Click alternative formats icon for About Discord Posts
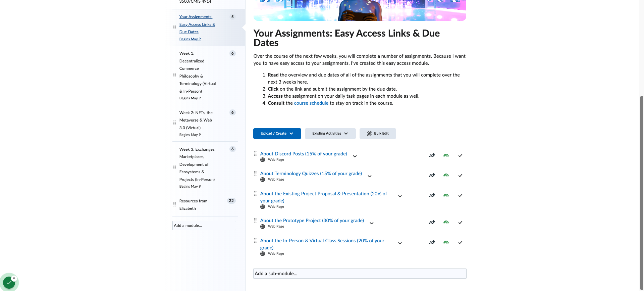The height and width of the screenshot is (291, 644). pyautogui.click(x=432, y=155)
